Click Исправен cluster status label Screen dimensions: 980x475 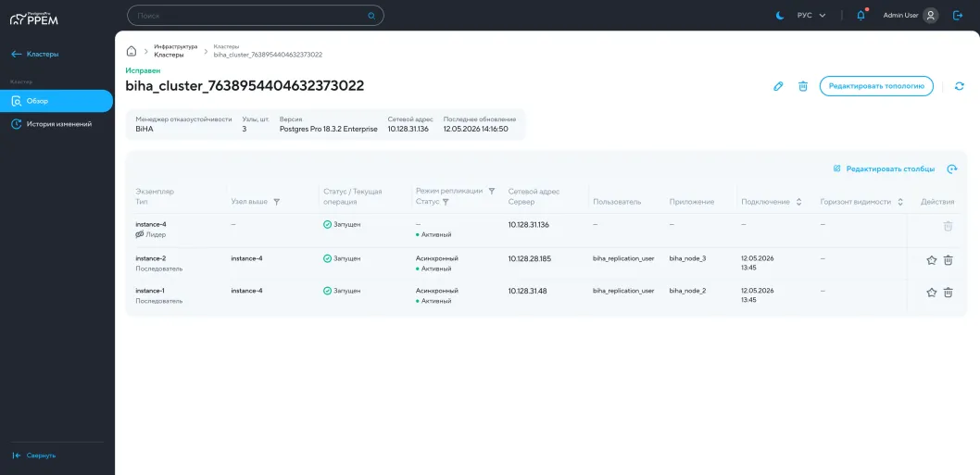pos(143,70)
